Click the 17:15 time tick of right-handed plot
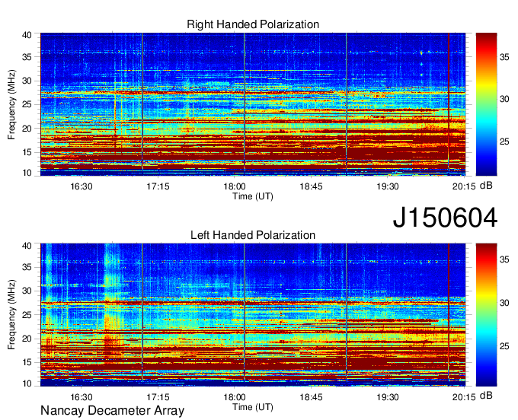This screenshot has width=518, height=420. pos(158,186)
